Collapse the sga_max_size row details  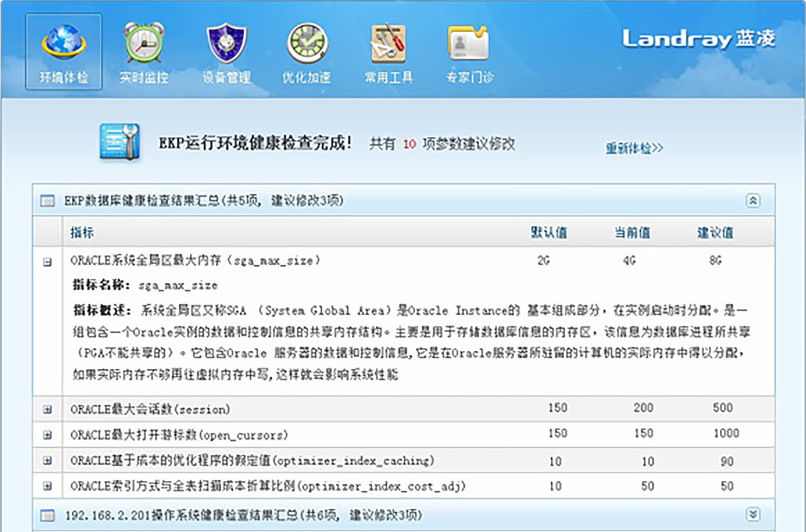pos(47,262)
